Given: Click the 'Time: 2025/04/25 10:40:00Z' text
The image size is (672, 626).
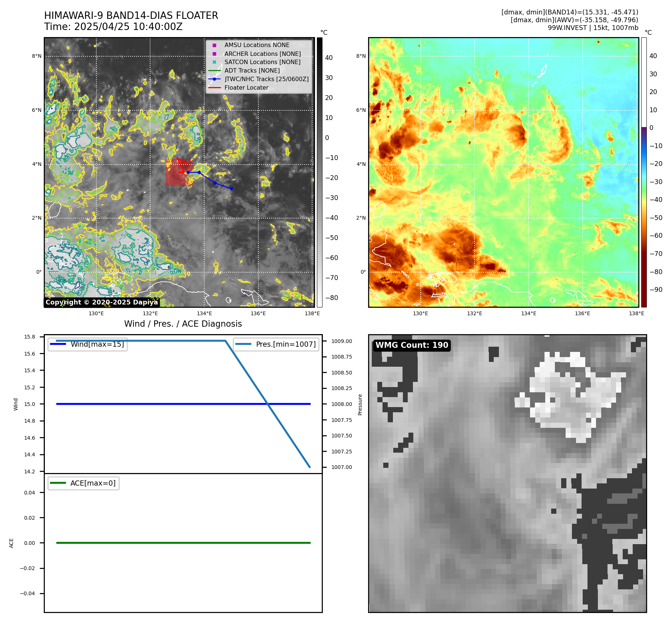Looking at the screenshot, I should pos(113,27).
